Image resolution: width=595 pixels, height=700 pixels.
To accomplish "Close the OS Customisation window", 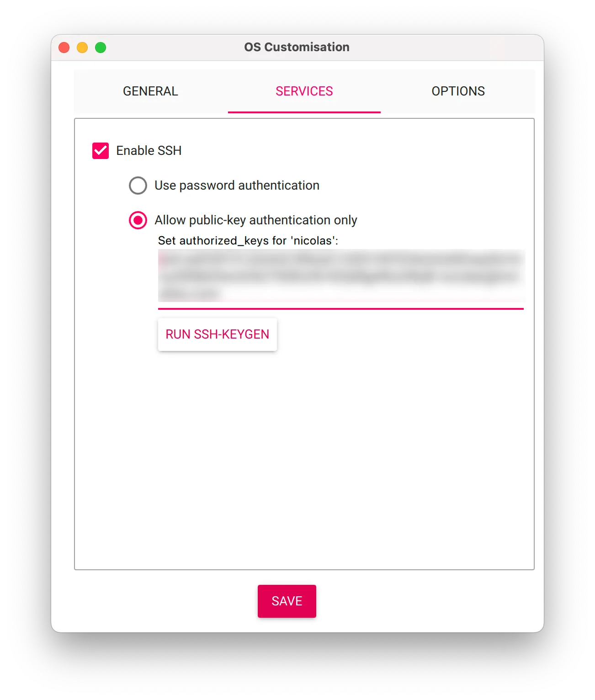I will coord(64,48).
